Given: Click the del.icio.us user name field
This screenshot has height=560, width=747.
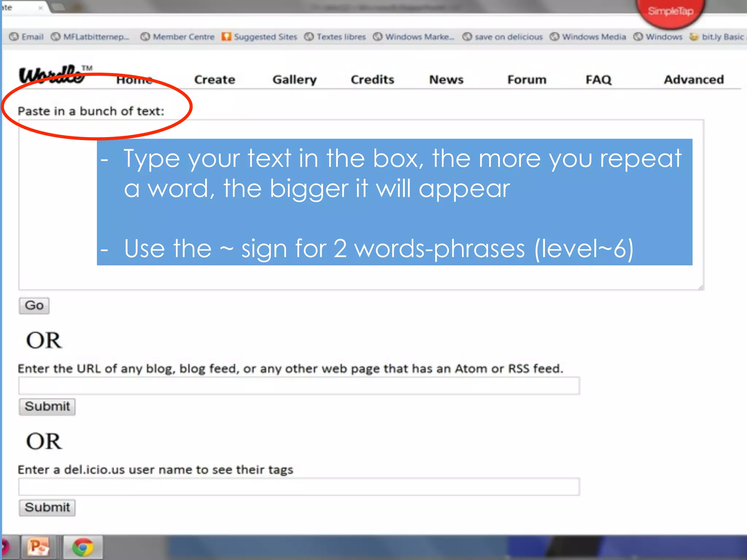Looking at the screenshot, I should 299,487.
